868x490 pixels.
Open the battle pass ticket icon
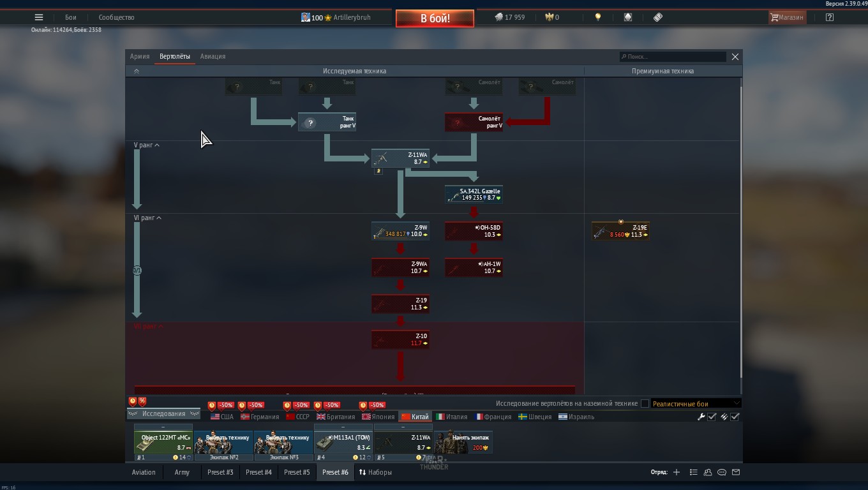[x=658, y=17]
